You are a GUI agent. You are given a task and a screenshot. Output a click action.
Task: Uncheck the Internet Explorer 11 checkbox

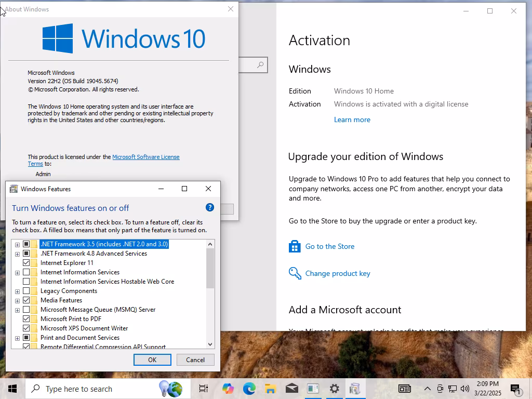click(26, 262)
